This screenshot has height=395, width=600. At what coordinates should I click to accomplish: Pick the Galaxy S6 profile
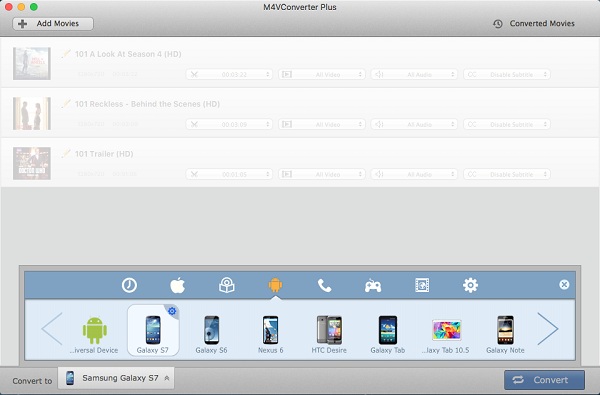211,334
